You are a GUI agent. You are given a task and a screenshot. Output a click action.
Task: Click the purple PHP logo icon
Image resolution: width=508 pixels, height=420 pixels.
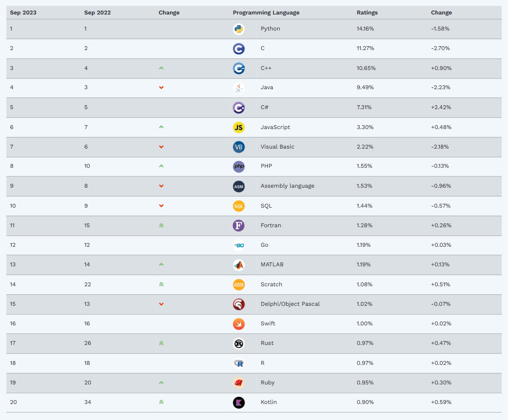pyautogui.click(x=239, y=166)
